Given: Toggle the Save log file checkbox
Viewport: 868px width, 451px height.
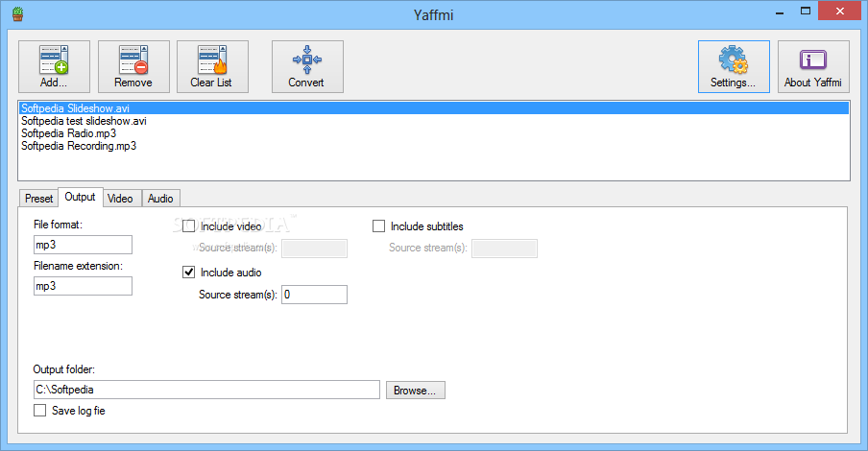Looking at the screenshot, I should tap(40, 411).
